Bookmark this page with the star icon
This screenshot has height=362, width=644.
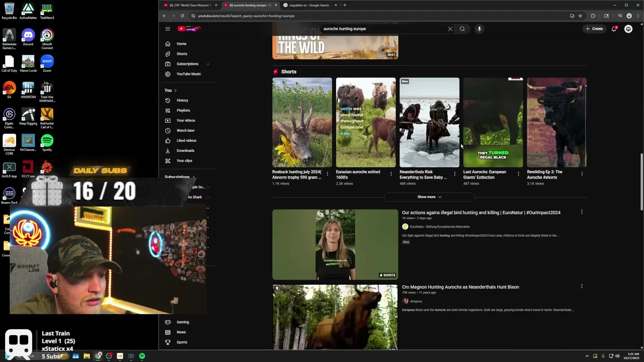point(580,16)
